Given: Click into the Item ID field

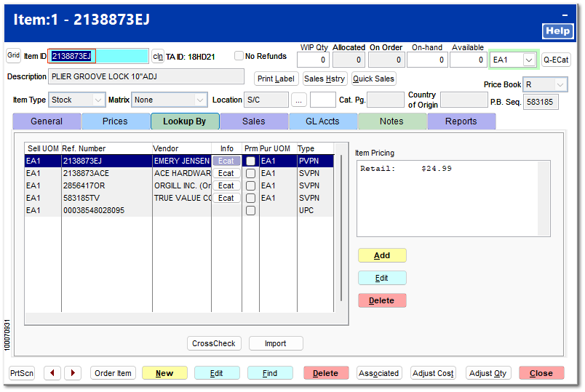Looking at the screenshot, I should click(98, 57).
